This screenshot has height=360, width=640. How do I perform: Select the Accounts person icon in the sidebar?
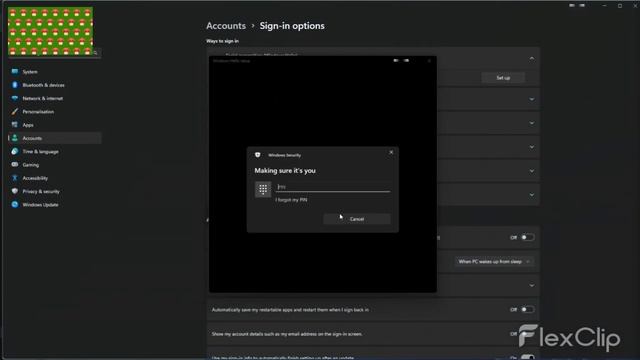[15, 138]
